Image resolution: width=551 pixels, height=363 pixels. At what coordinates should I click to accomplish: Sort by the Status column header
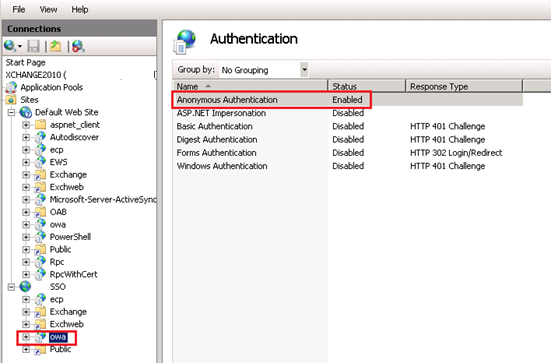click(367, 86)
